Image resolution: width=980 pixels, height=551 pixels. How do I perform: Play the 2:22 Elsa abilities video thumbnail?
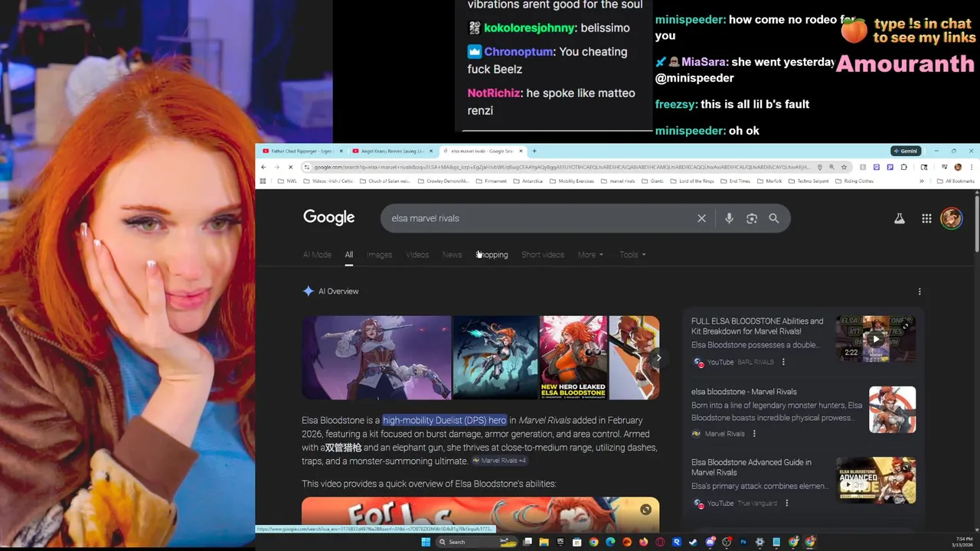point(876,338)
